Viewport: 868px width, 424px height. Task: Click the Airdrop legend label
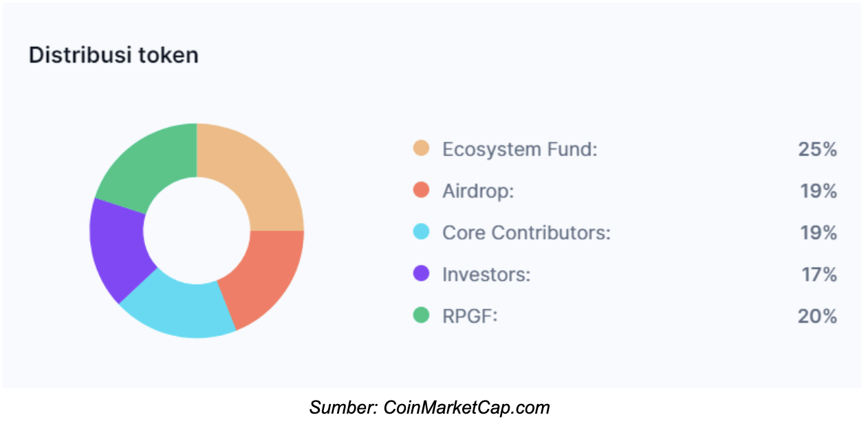478,191
